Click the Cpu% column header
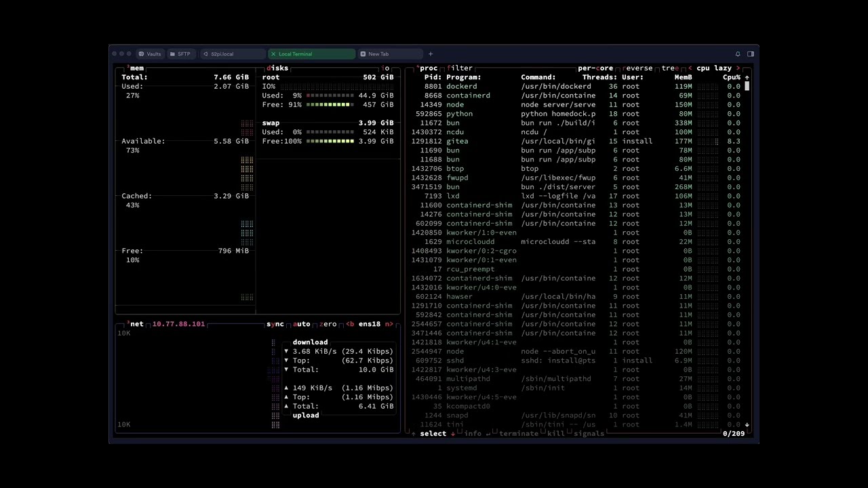Image resolution: width=868 pixels, height=488 pixels. point(732,77)
